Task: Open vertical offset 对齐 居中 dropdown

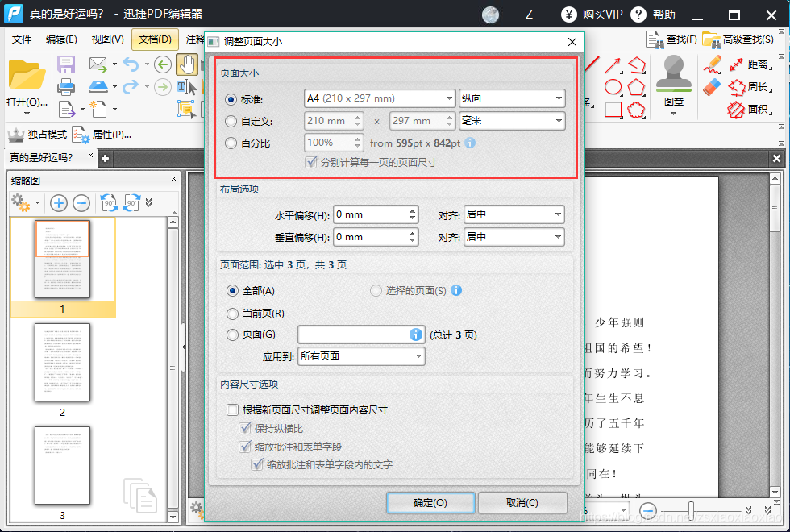Action: pos(513,237)
